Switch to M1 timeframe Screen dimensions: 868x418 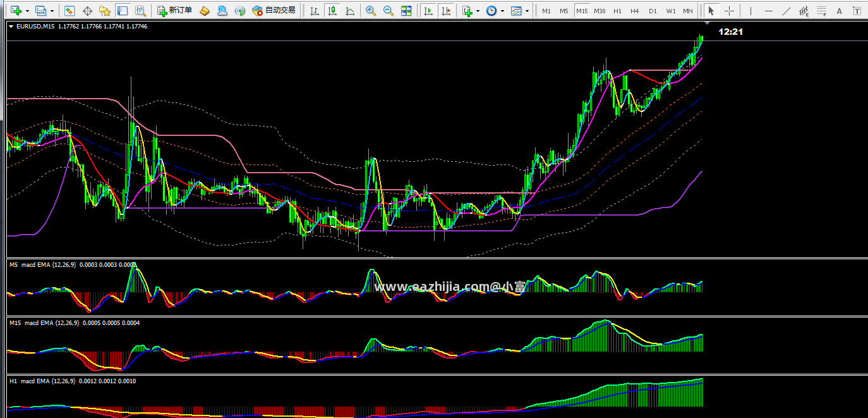pyautogui.click(x=546, y=11)
